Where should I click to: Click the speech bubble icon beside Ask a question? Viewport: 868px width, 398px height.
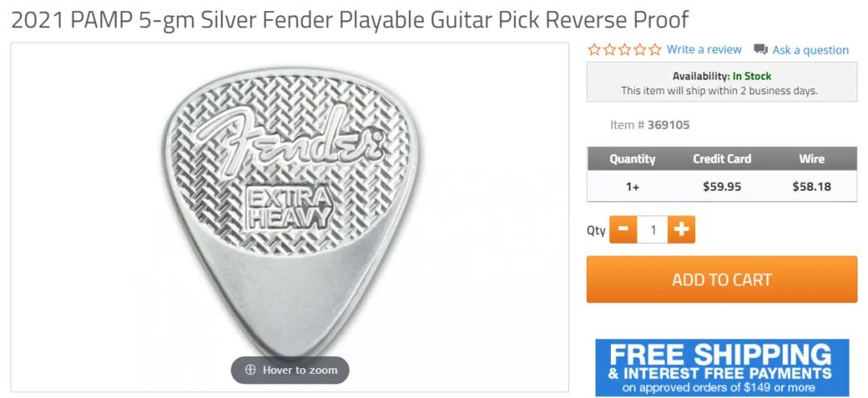[760, 50]
